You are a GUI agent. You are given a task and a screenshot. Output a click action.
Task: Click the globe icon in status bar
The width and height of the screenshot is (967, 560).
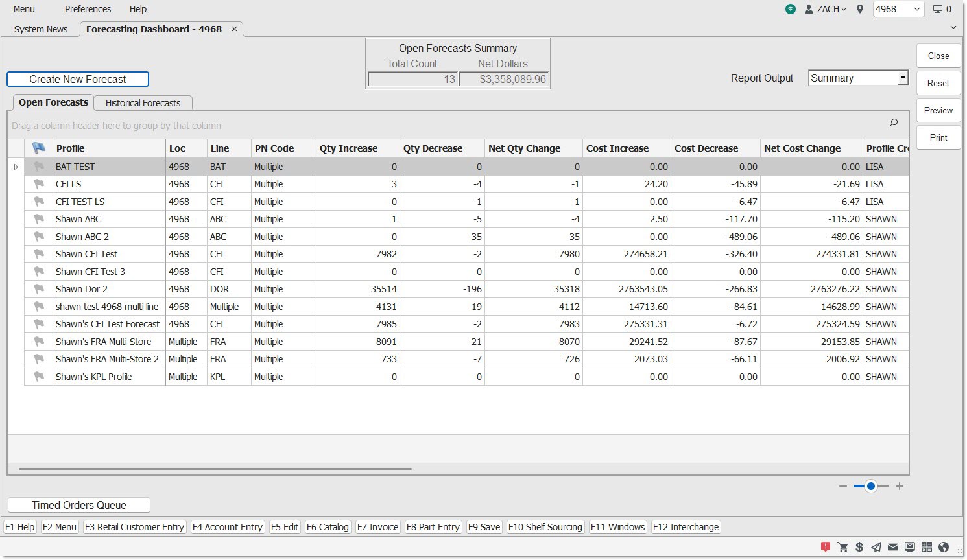point(944,547)
